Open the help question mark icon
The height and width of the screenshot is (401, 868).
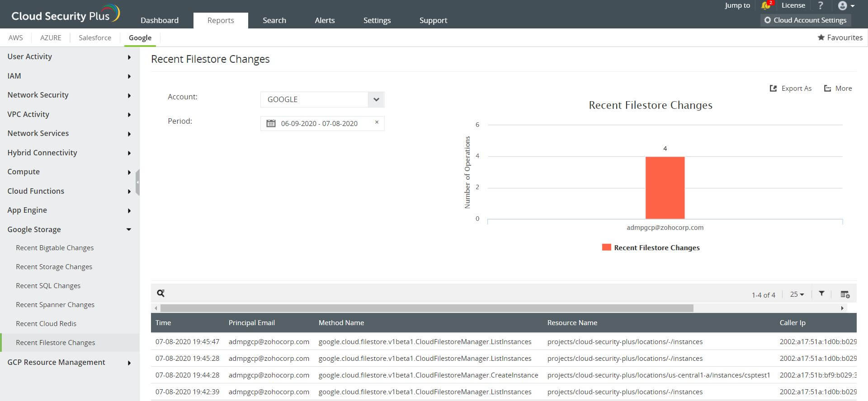coord(821,5)
